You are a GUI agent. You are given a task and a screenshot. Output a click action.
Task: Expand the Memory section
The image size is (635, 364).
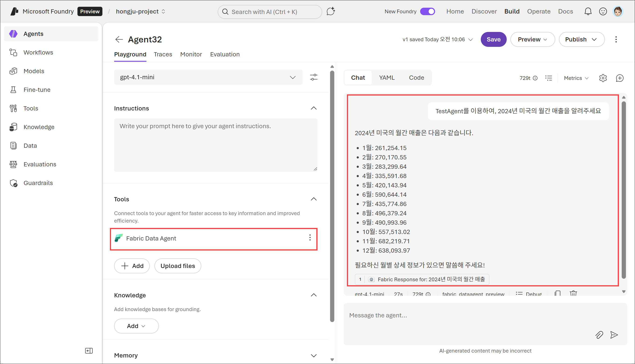(314, 355)
